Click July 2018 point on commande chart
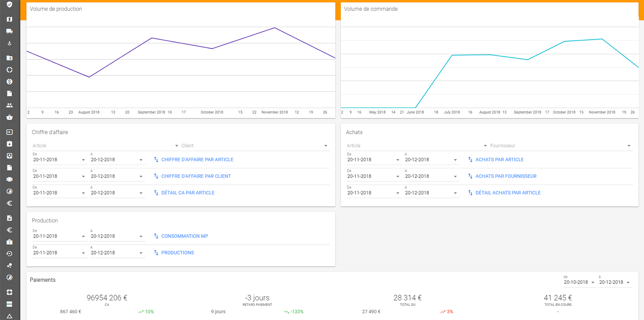 (452, 55)
